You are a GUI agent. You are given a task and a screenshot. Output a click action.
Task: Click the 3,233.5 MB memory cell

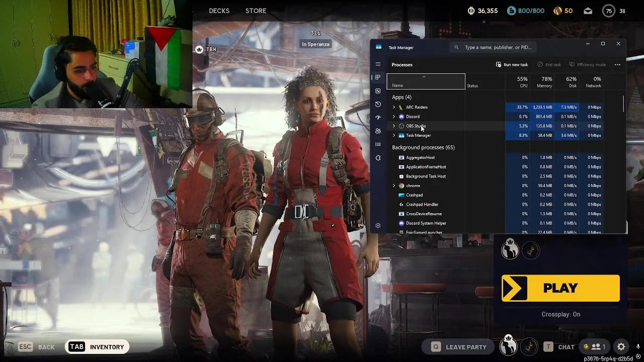[542, 107]
